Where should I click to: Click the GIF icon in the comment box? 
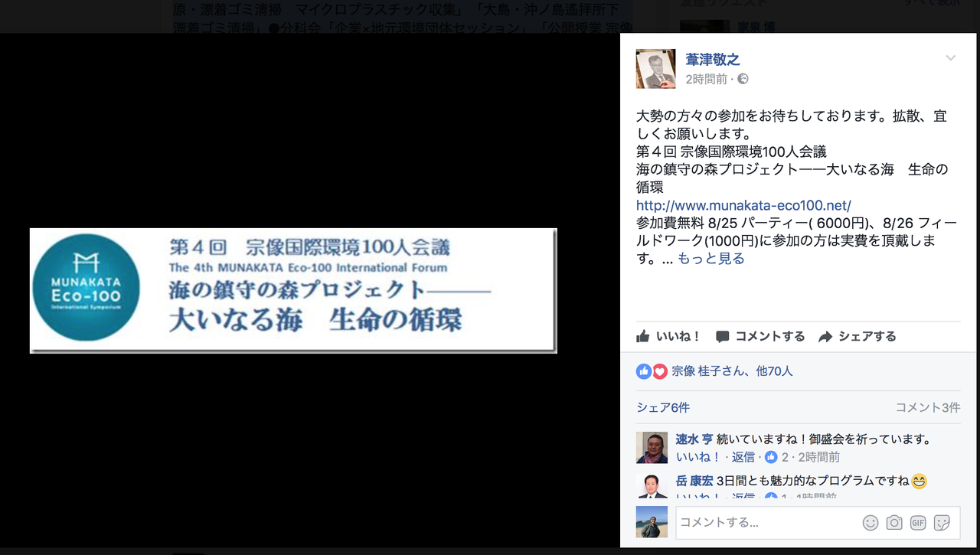(918, 523)
